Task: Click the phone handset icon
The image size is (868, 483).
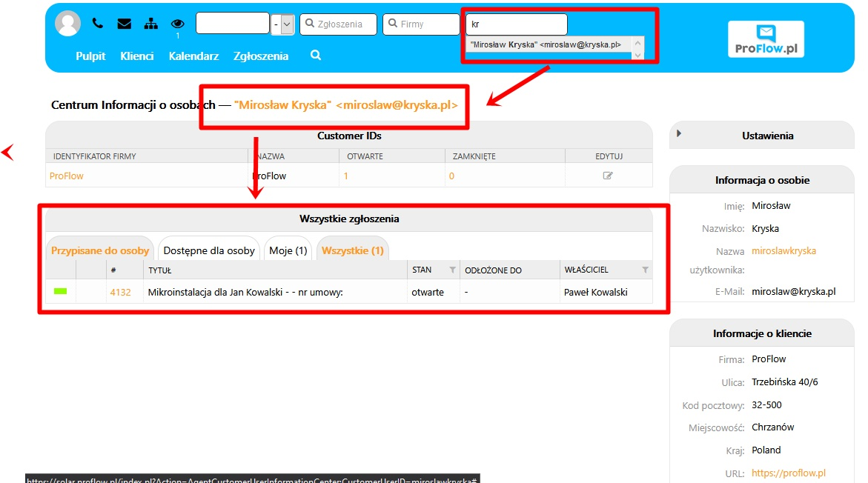Action: 97,23
